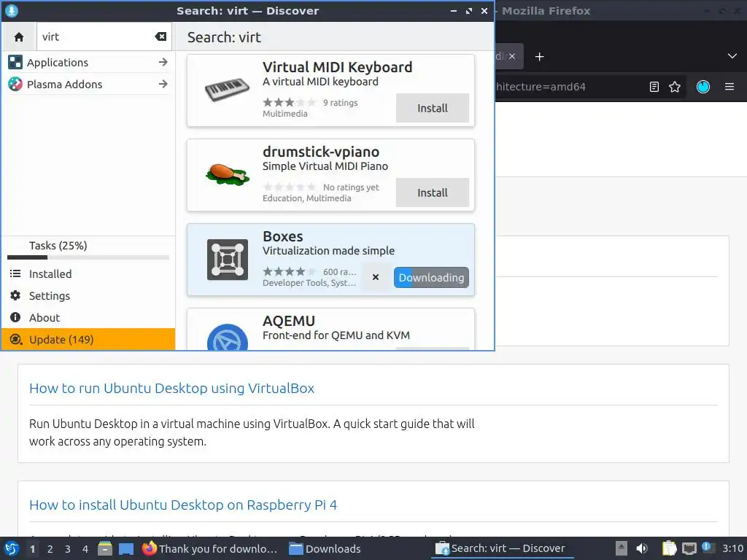This screenshot has height=560, width=747.
Task: Click the drumstick-vpiano drumstick icon
Action: tap(228, 174)
